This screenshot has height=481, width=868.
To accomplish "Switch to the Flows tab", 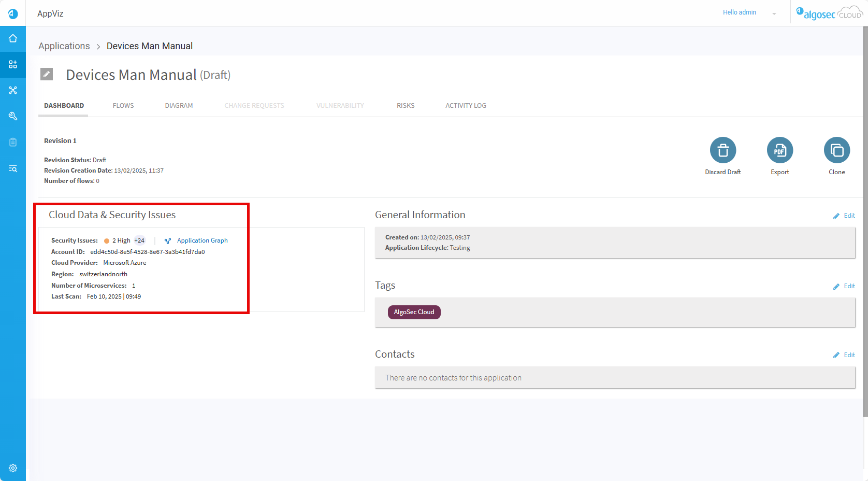I will (x=123, y=106).
